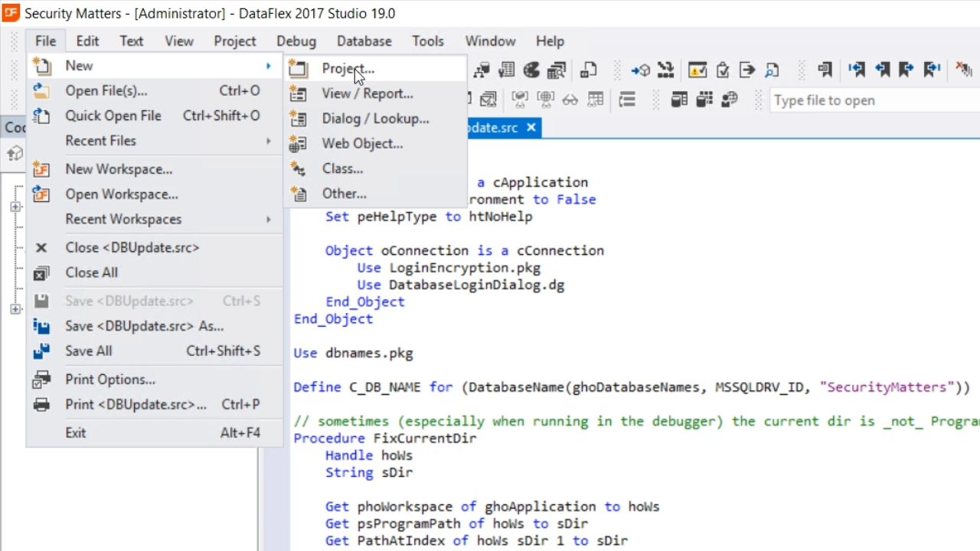Click the arrow-into-cube toolbar icon
980x551 pixels.
coord(640,70)
